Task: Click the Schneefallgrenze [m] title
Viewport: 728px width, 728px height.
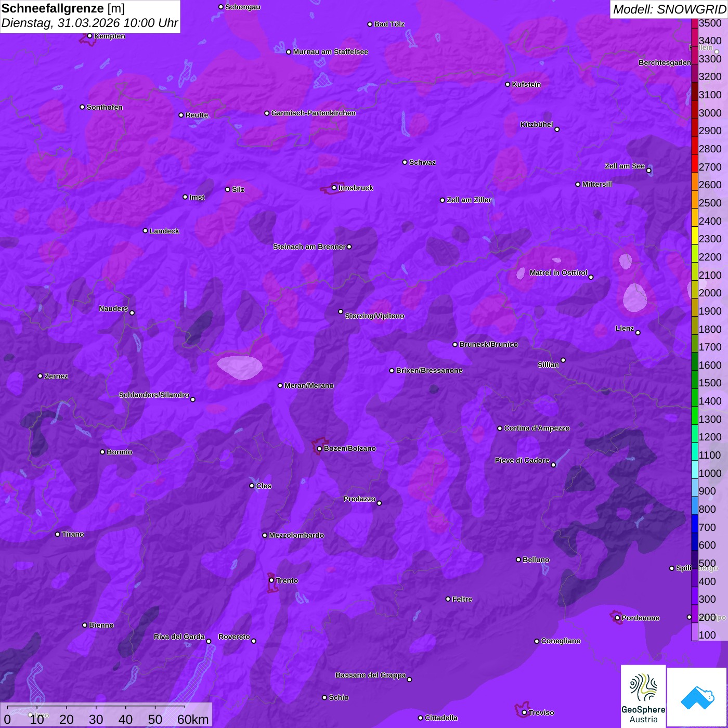Action: 63,8
